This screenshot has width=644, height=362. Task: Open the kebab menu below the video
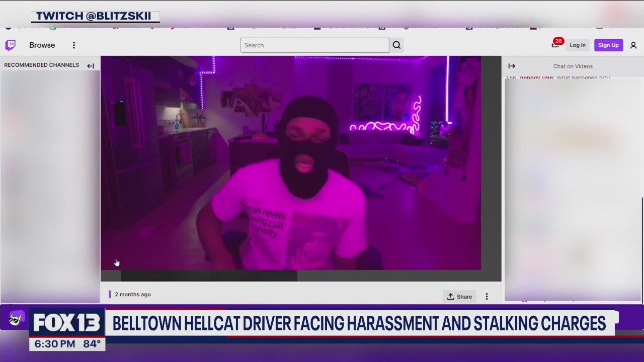click(487, 296)
